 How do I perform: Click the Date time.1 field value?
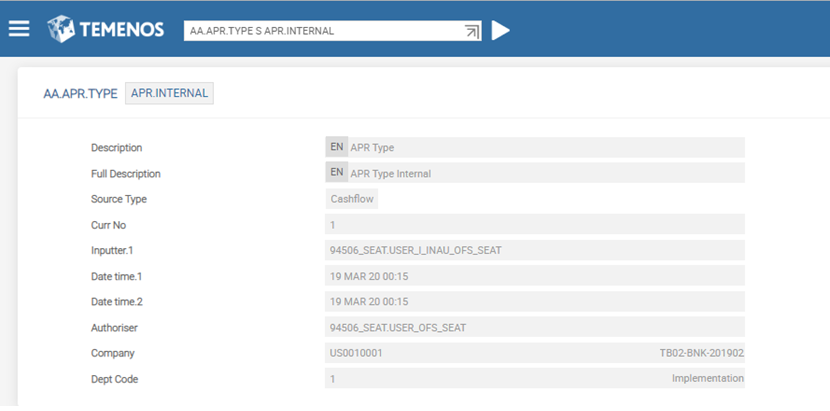[x=368, y=276]
